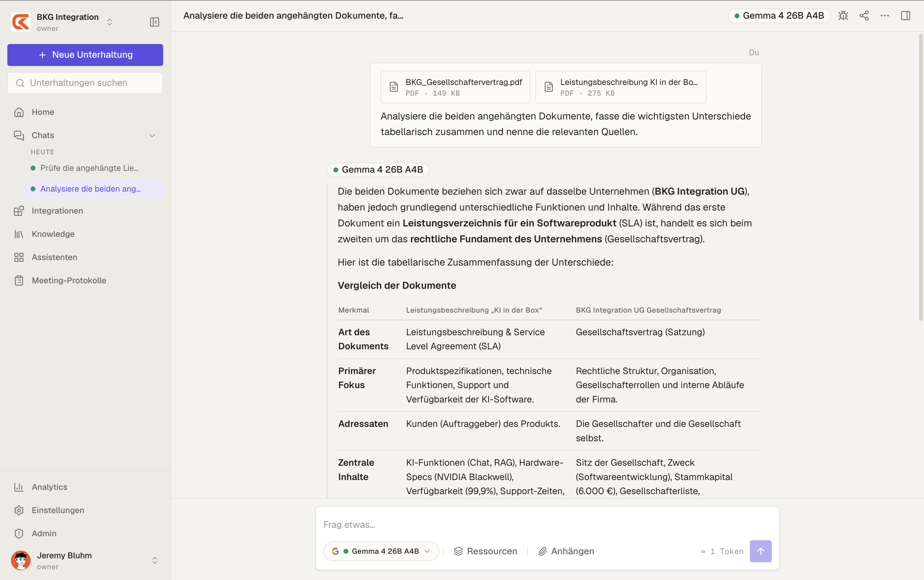Screen dimensions: 924x580
Task: Open chat 'Prüfe die angehängte Lie…'
Action: coord(94,168)
